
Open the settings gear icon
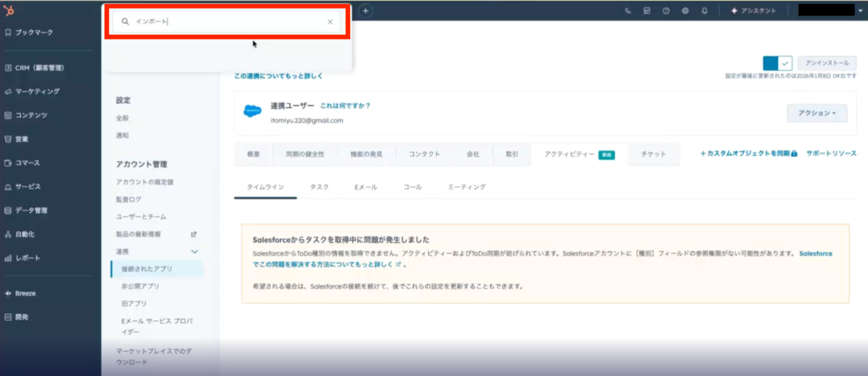[685, 11]
